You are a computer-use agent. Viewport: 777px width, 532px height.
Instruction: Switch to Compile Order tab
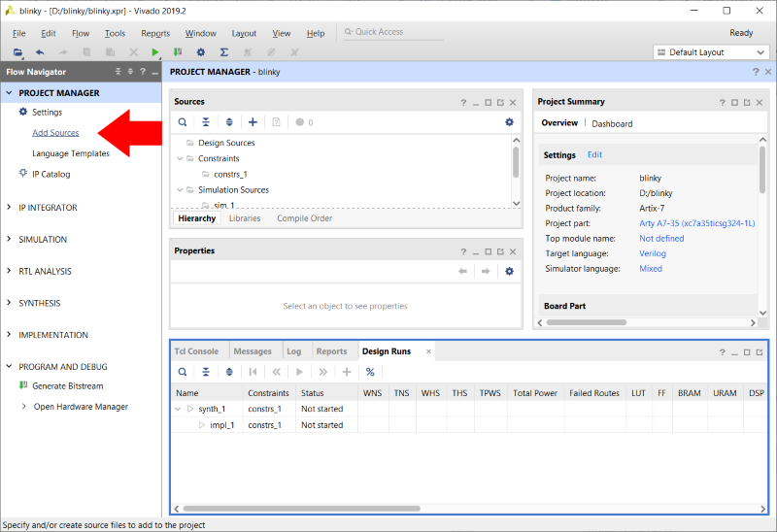[304, 218]
